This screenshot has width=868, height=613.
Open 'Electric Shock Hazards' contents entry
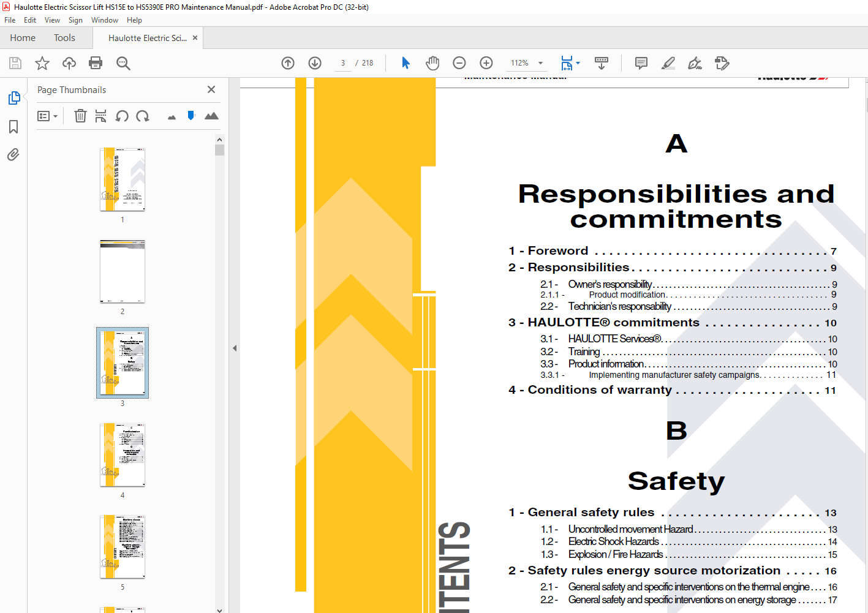click(x=689, y=541)
